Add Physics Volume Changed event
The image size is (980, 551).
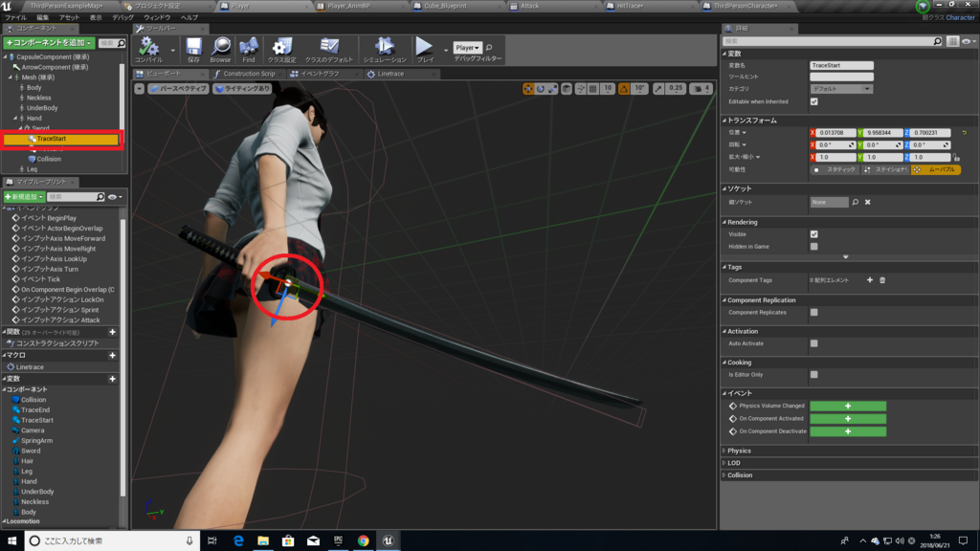coord(848,406)
